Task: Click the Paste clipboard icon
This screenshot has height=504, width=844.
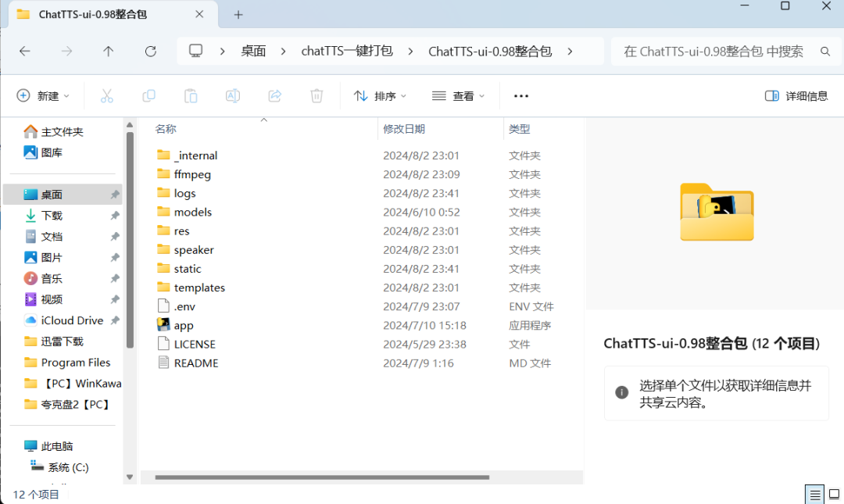Action: (x=191, y=96)
